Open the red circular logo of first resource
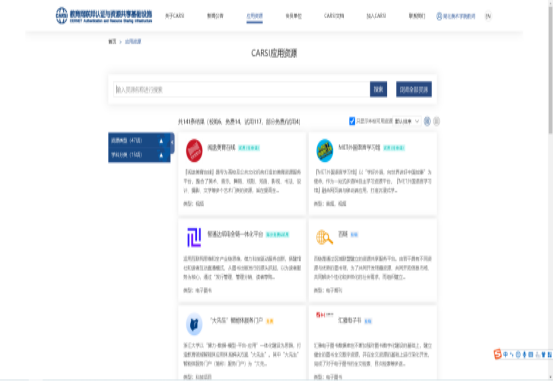The width and height of the screenshot is (553, 382). 194,151
